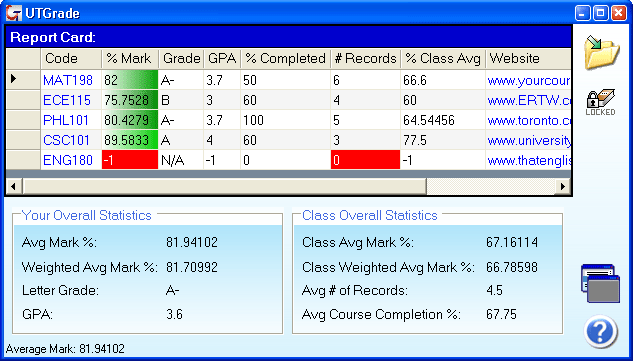The height and width of the screenshot is (361, 633).
Task: Click the % Class Avg column header
Action: [x=443, y=59]
